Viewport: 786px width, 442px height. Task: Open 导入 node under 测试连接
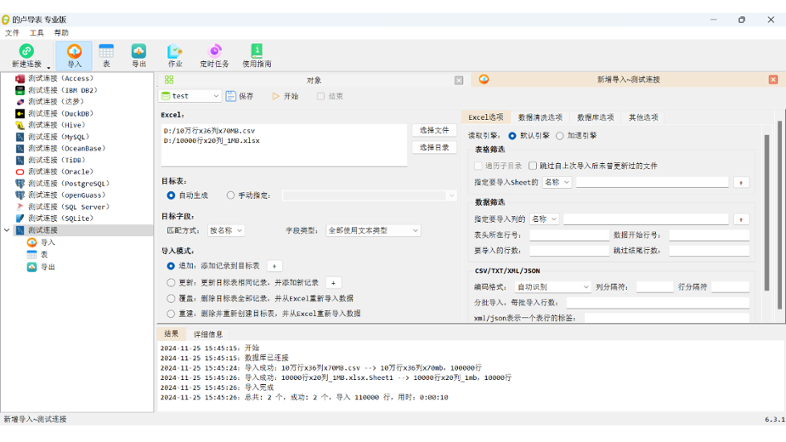click(48, 243)
